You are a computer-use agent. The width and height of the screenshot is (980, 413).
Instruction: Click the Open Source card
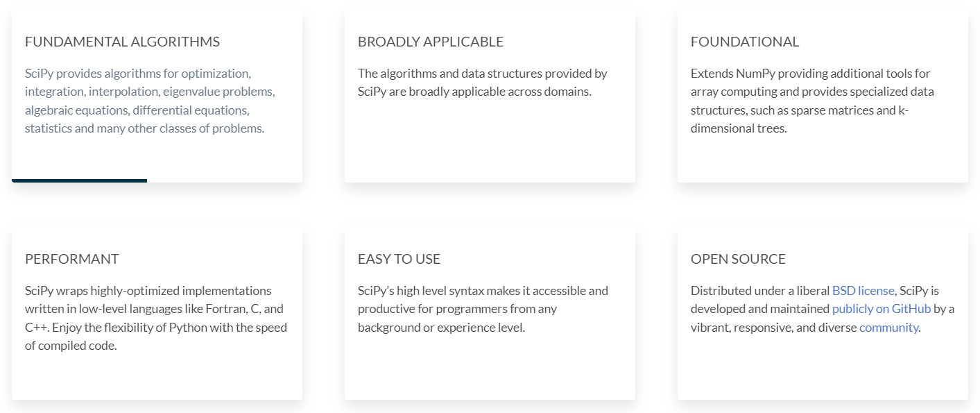[x=822, y=312]
